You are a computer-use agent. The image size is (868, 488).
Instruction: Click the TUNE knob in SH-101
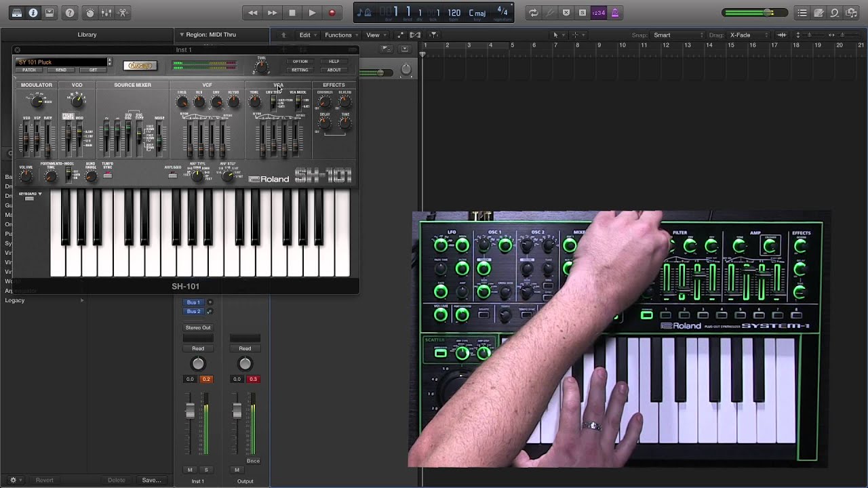click(x=261, y=68)
